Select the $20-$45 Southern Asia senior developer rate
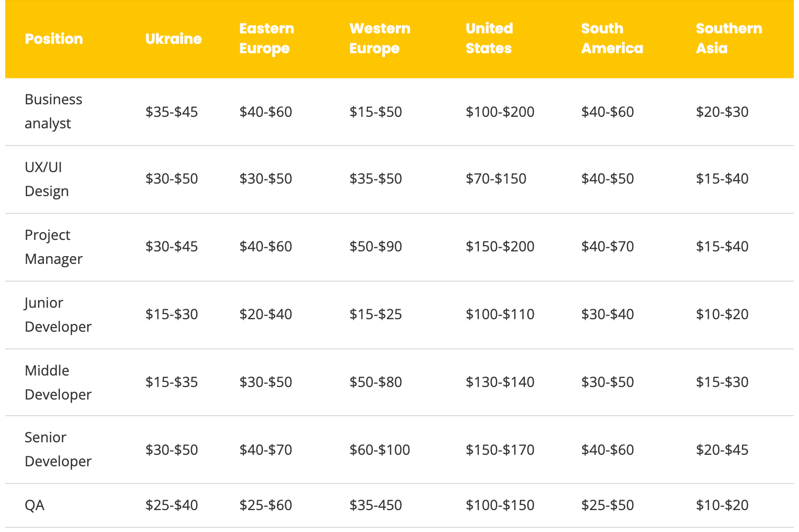 pos(722,450)
